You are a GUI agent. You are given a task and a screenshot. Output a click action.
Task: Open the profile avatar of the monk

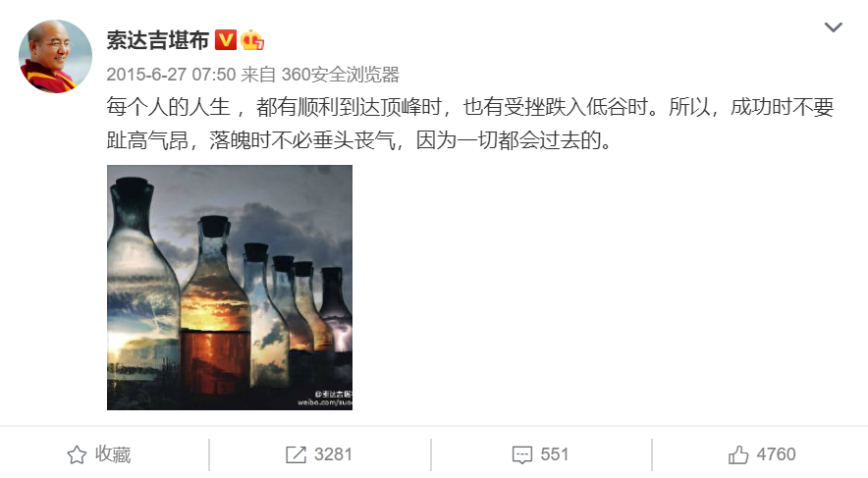click(x=55, y=56)
